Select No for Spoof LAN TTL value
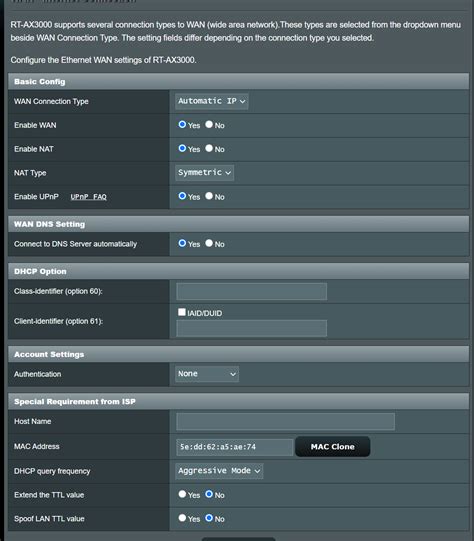 click(x=209, y=518)
